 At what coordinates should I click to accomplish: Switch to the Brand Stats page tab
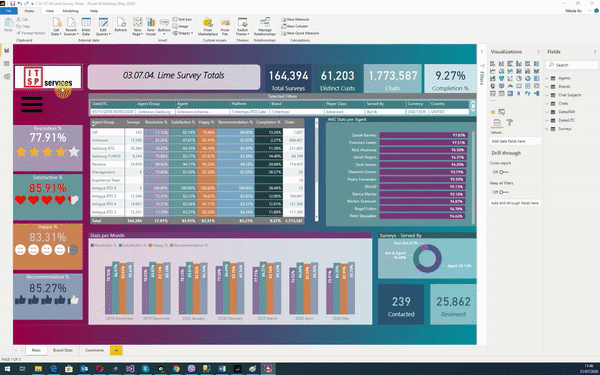(x=63, y=350)
